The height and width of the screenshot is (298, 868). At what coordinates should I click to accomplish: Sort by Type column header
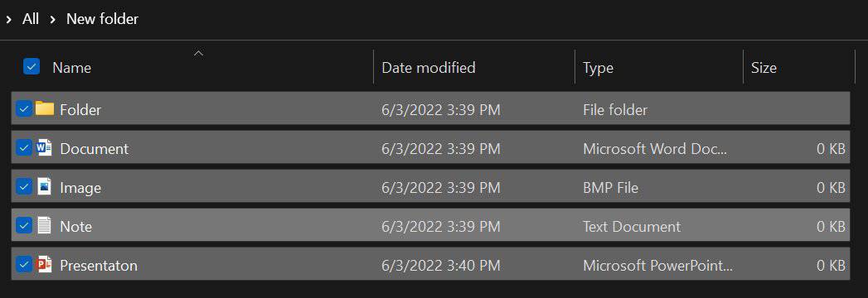click(598, 68)
